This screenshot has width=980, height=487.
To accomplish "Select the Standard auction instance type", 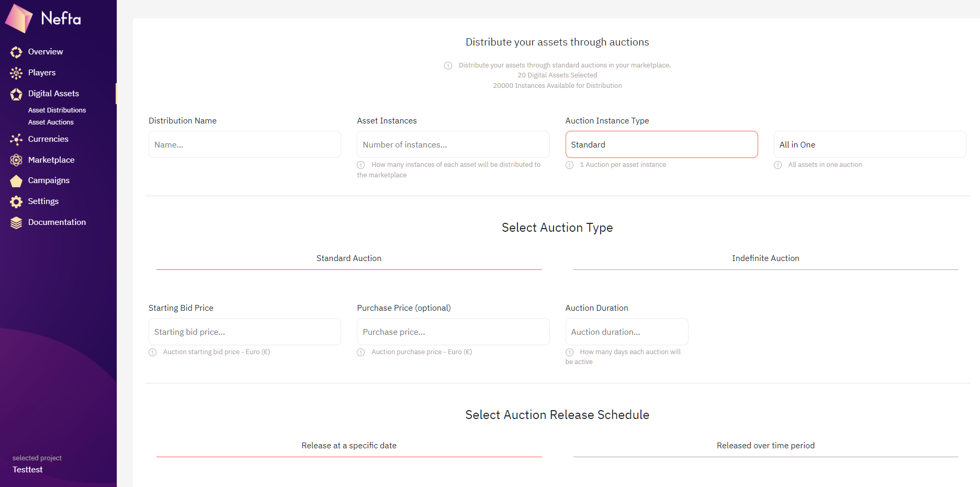I will 661,144.
